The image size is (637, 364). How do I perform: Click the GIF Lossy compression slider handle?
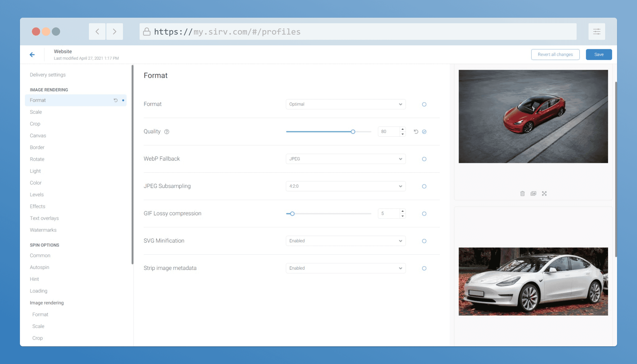click(x=292, y=214)
